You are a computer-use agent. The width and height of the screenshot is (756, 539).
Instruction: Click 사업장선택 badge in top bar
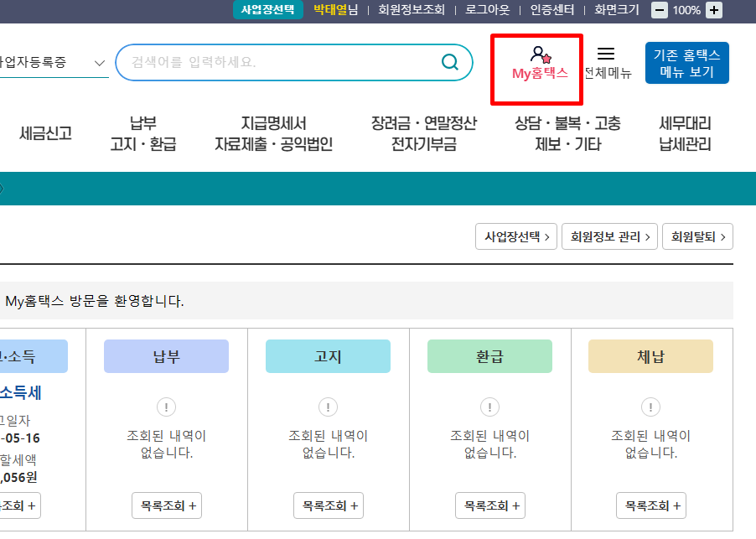[268, 10]
